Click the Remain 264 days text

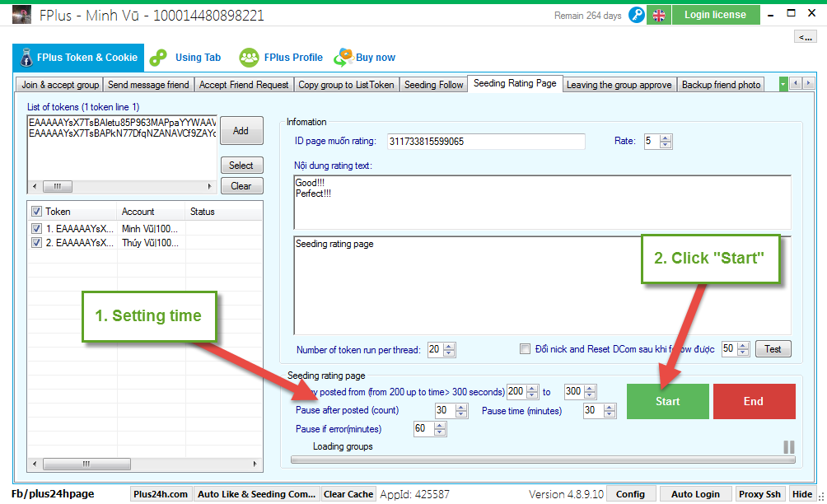[x=587, y=16]
